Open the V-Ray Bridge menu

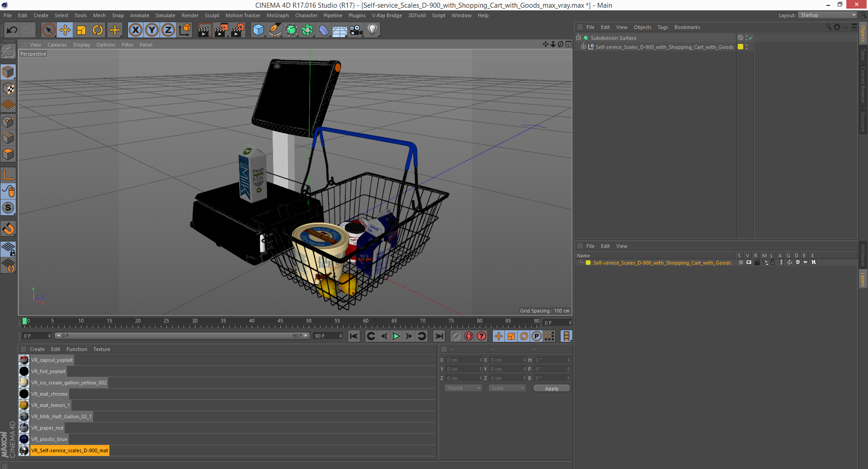pos(387,15)
